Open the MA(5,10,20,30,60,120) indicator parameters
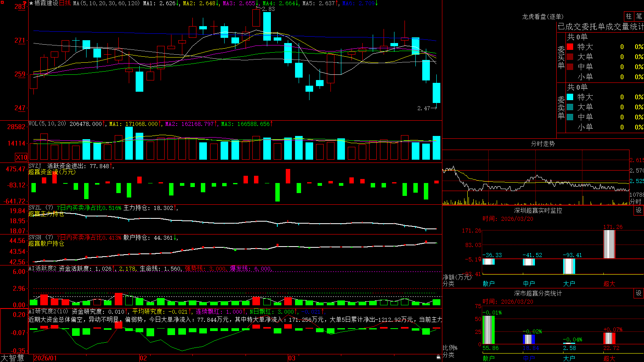 (x=106, y=3)
